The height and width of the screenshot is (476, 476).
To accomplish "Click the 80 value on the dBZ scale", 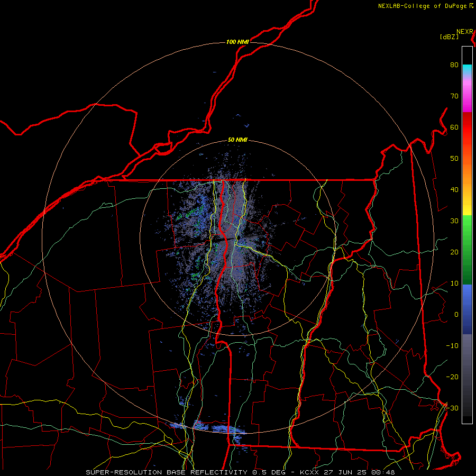I will point(454,65).
